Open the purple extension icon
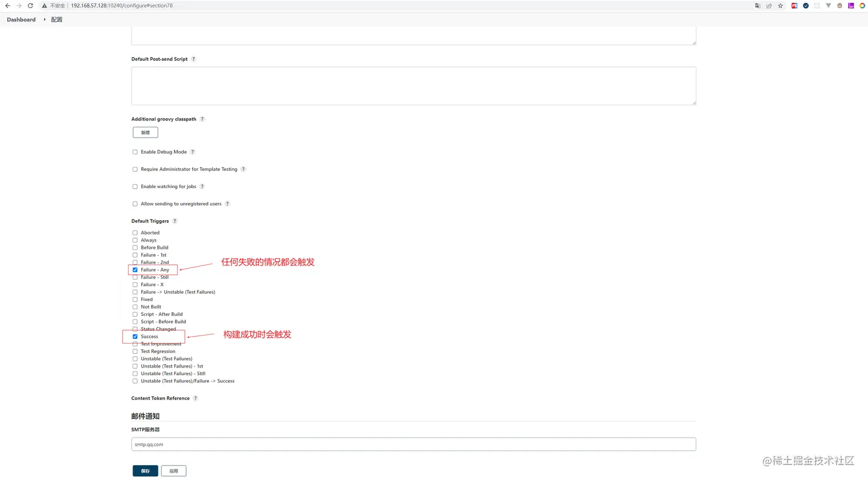This screenshot has width=868, height=480. click(x=851, y=6)
